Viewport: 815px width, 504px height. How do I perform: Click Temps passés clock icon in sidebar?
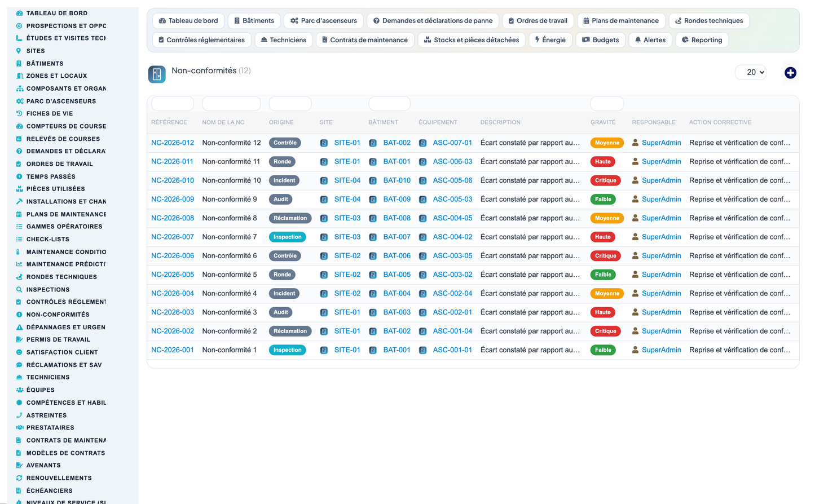click(x=19, y=176)
